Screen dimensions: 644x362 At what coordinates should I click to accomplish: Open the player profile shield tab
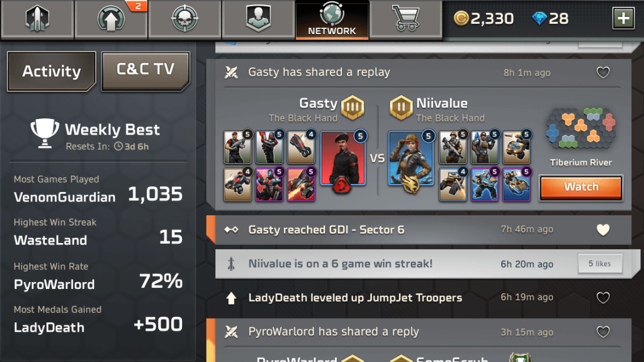click(x=258, y=19)
